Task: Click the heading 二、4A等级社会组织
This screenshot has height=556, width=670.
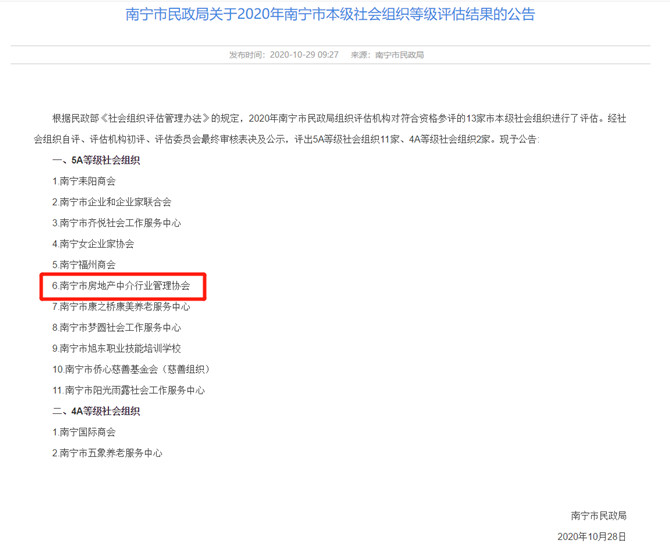Action: (96, 412)
